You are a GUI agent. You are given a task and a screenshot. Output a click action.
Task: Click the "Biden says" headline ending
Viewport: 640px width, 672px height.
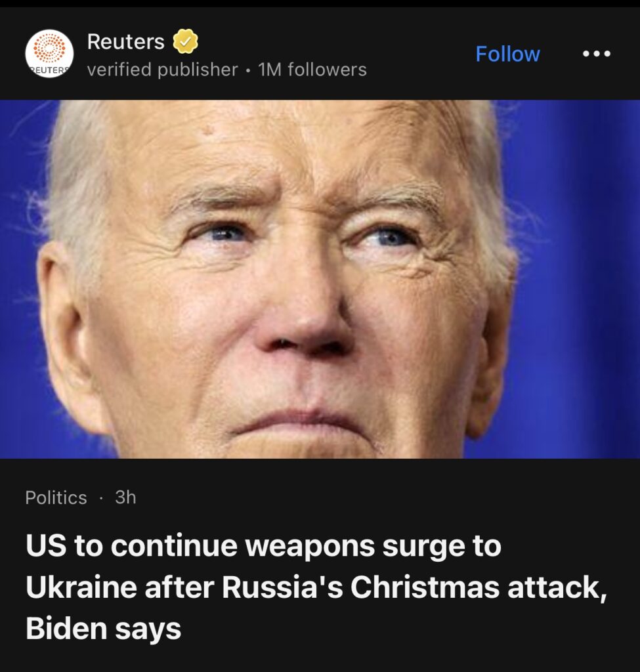click(x=103, y=629)
